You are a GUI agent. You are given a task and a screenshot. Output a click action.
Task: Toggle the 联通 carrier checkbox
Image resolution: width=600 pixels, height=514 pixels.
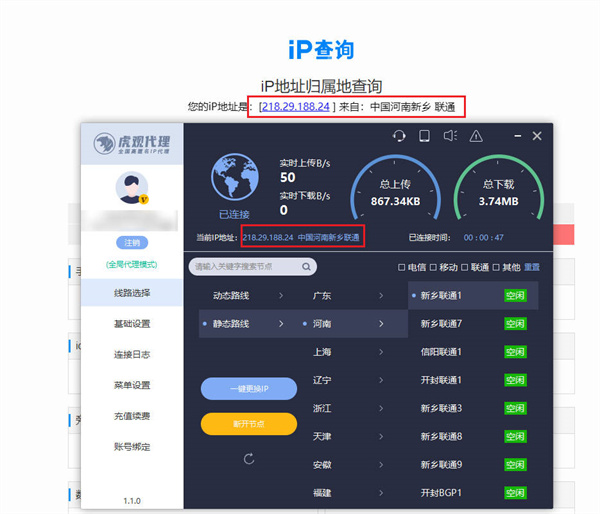pos(464,267)
